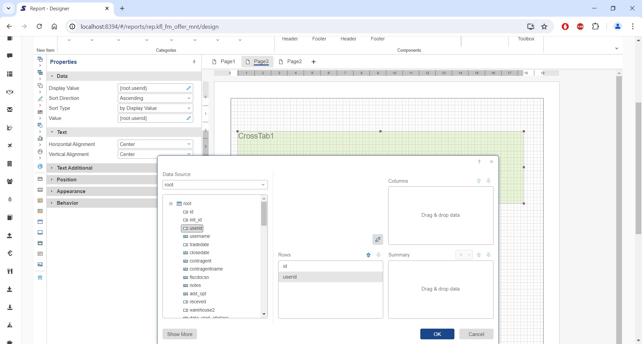The image size is (644, 344).
Task: Click the Cancel button
Action: point(476,334)
